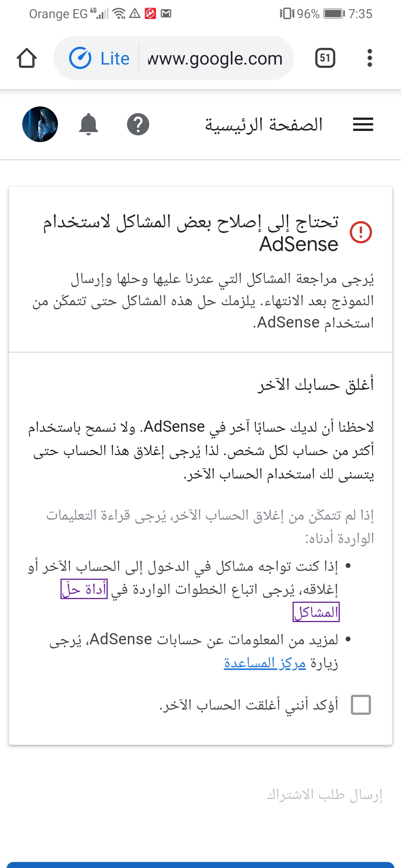This screenshot has width=401, height=868.
Task: Open the troubleshooter link أداة حل
Action: coord(84,589)
